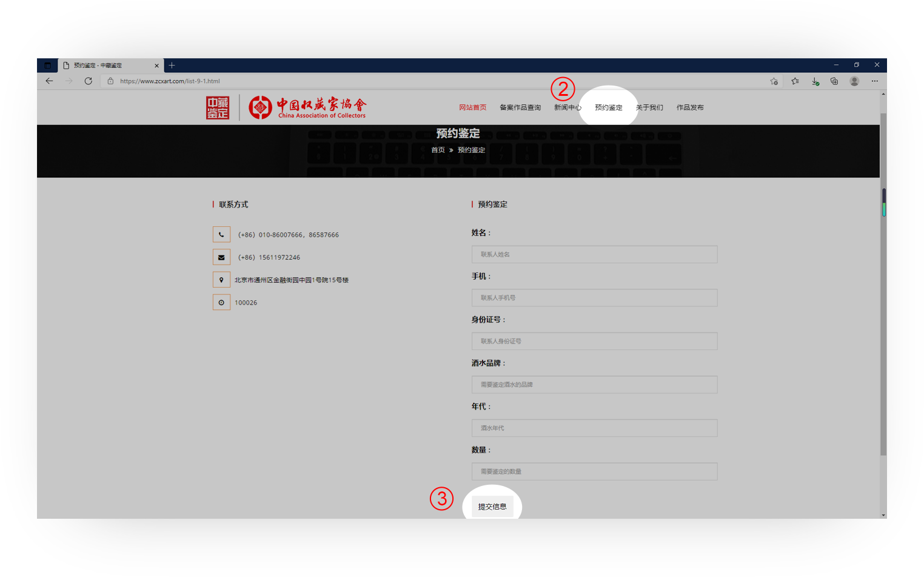924x577 pixels.
Task: Click the user profile avatar icon
Action: (x=854, y=81)
